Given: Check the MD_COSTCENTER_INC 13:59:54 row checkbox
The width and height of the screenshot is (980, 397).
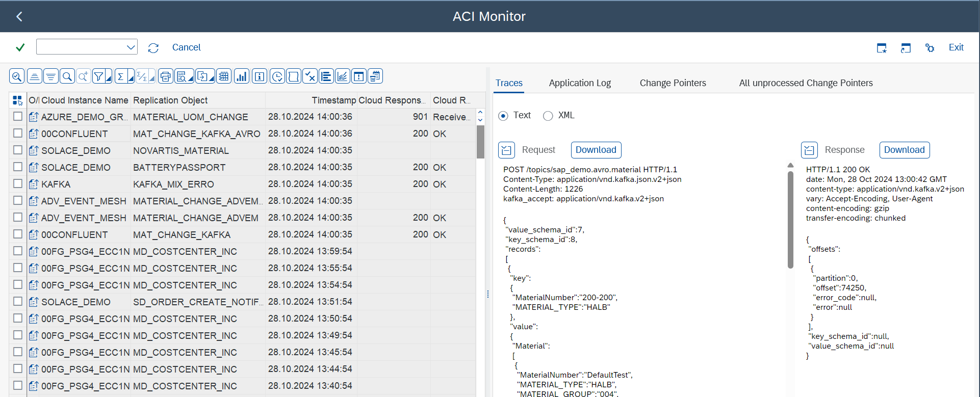Looking at the screenshot, I should (18, 251).
